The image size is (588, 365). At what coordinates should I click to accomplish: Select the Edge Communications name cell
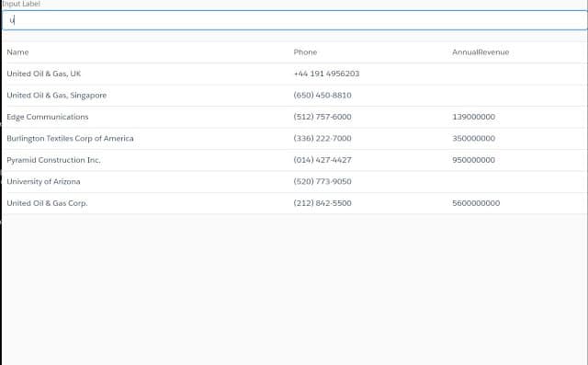click(48, 117)
